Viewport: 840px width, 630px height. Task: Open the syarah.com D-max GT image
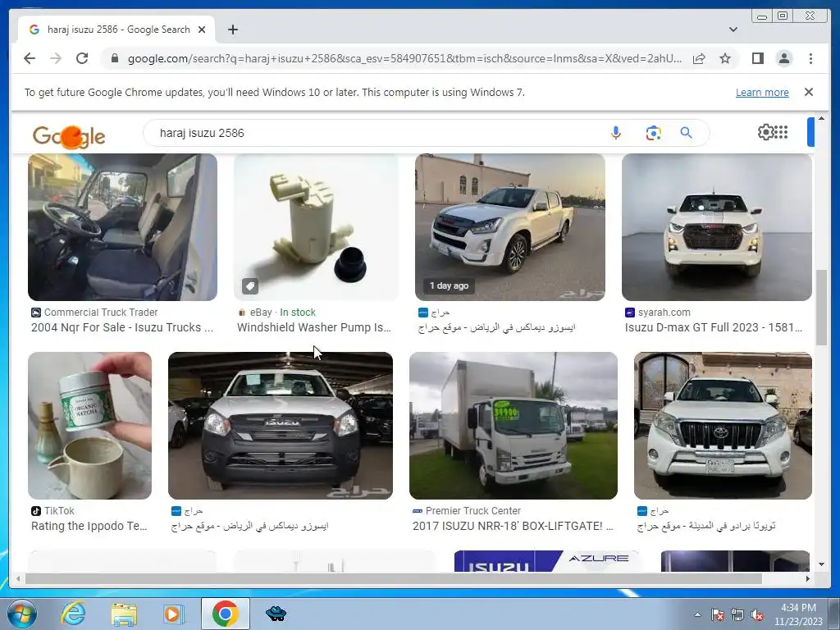(x=717, y=227)
